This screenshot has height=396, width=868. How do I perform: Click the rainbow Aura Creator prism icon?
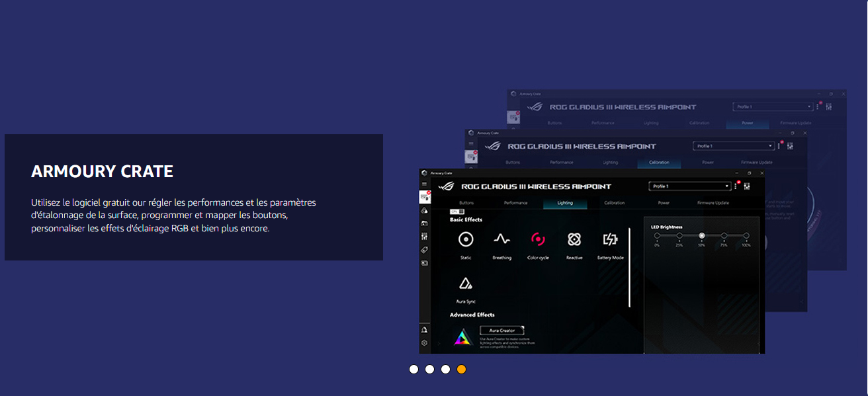click(x=462, y=337)
